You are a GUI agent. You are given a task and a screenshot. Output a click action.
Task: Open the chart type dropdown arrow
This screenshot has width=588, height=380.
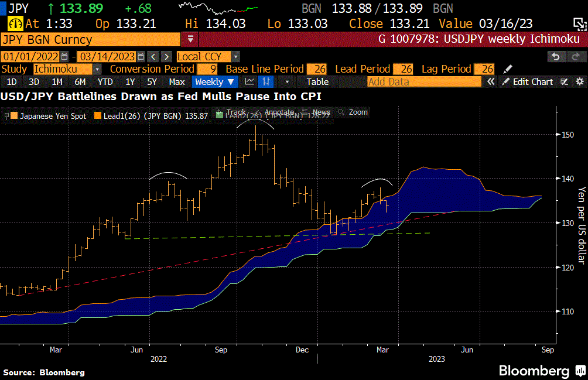[x=287, y=82]
